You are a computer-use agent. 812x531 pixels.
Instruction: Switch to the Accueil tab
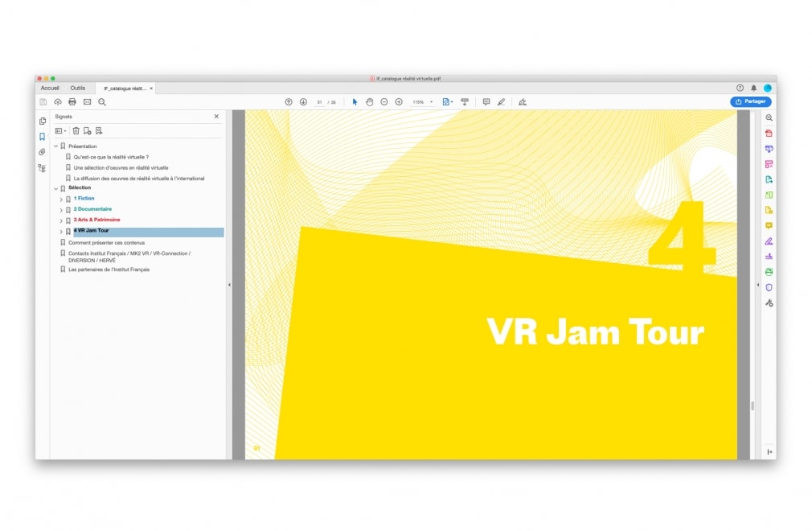coord(50,88)
